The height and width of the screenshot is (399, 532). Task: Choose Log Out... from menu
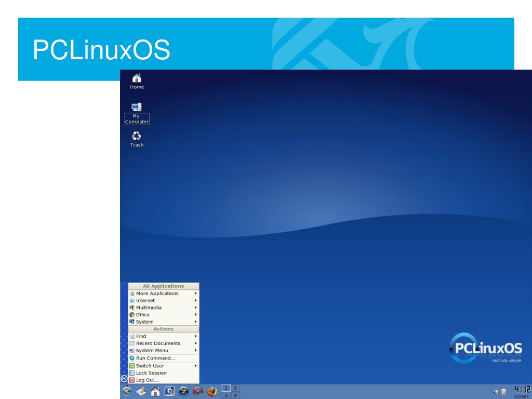(x=164, y=380)
